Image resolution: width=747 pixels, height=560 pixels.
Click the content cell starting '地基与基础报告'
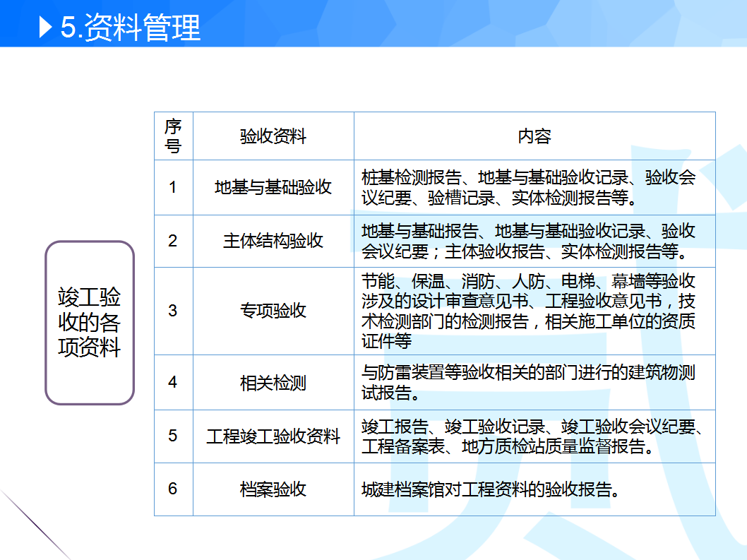coord(534,241)
